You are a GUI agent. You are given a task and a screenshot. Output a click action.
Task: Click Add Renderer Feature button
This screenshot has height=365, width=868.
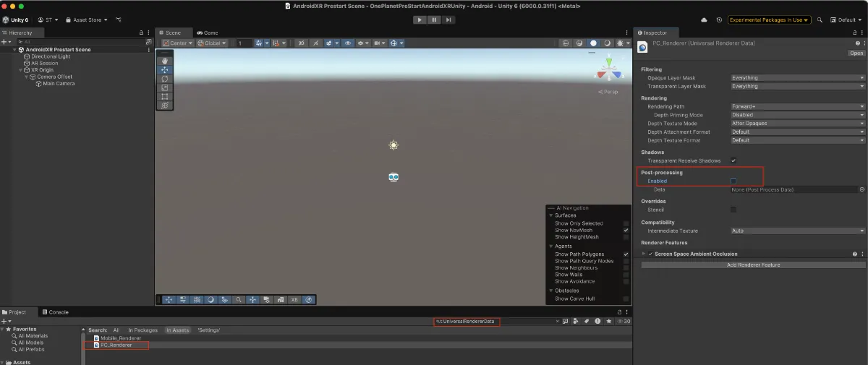753,265
